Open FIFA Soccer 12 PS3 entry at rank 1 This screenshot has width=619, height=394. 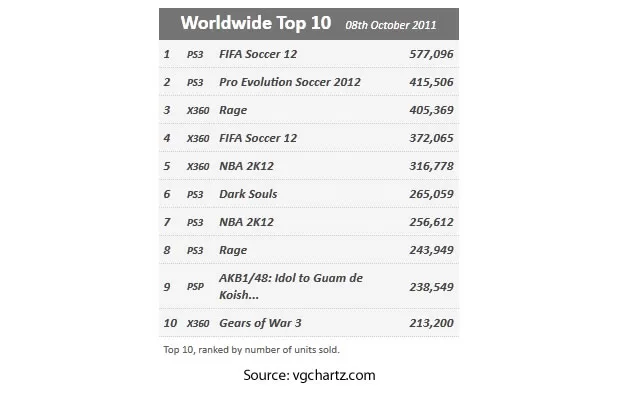(x=258, y=54)
